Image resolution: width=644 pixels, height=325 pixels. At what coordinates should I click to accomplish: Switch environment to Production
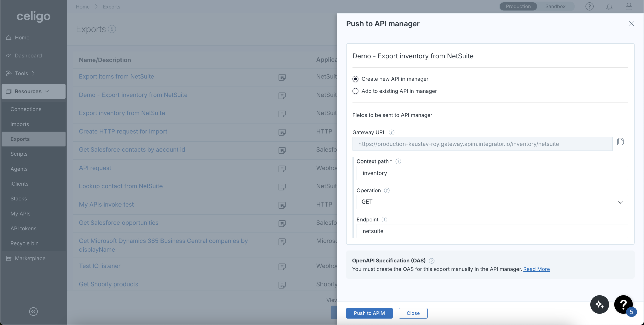tap(518, 6)
